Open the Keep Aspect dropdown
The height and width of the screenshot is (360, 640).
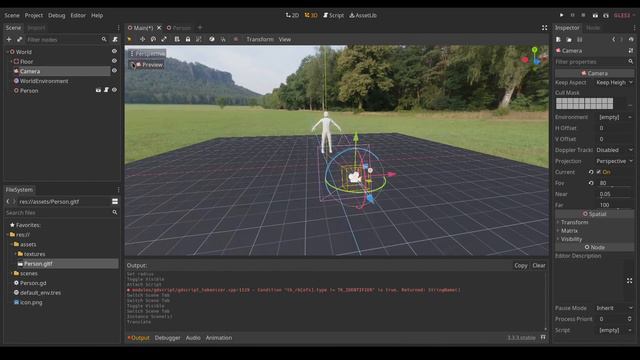point(614,82)
